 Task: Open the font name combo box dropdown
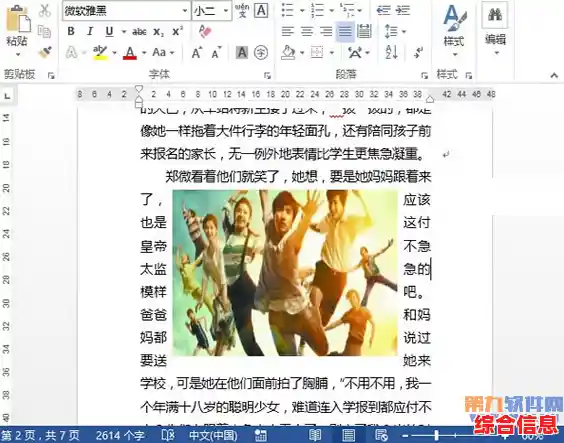[185, 11]
